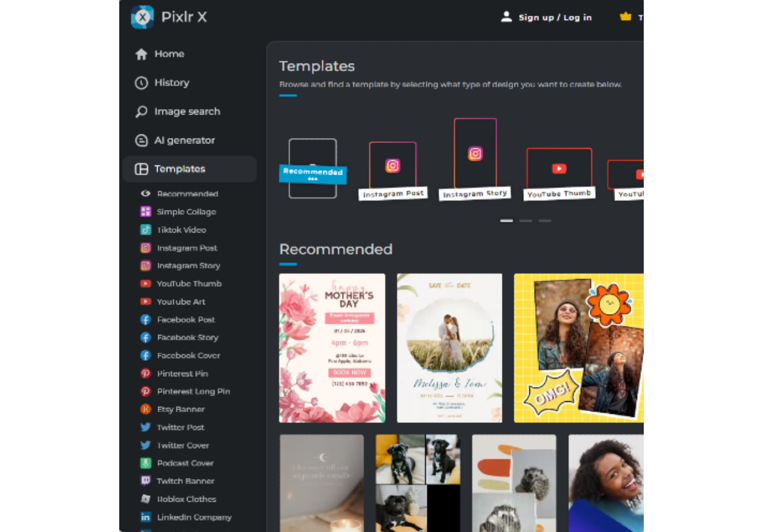Click the Recommended eye icon in sidebar
Image resolution: width=763 pixels, height=532 pixels.
[146, 193]
